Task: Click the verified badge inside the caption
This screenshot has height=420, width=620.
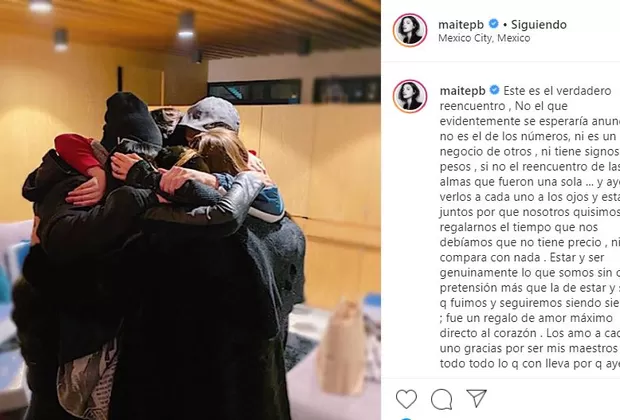Action: tap(494, 90)
